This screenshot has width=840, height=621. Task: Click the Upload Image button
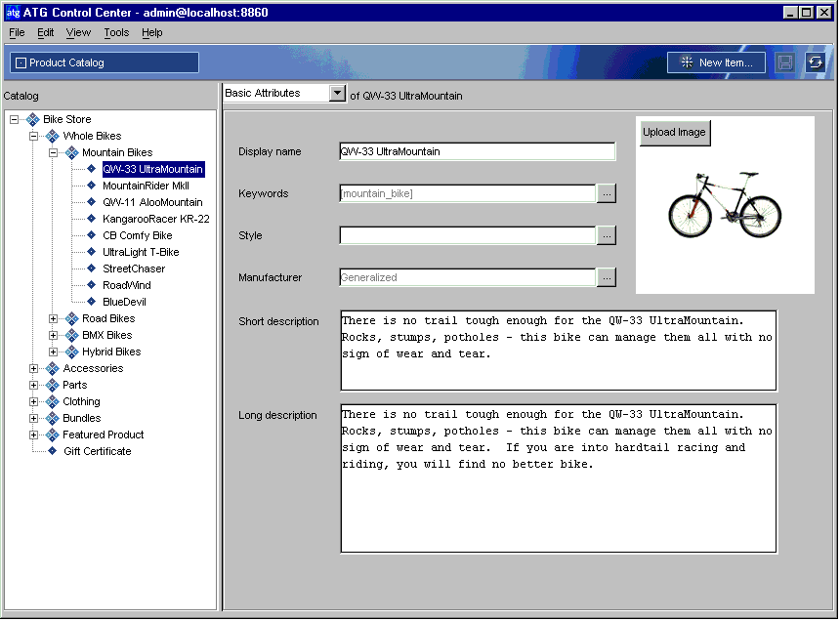tap(675, 133)
